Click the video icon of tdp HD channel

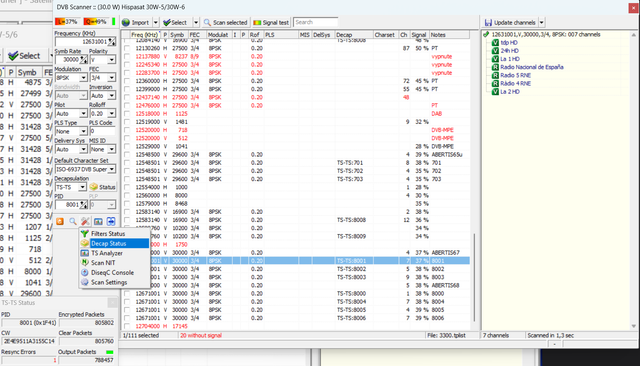coord(495,42)
